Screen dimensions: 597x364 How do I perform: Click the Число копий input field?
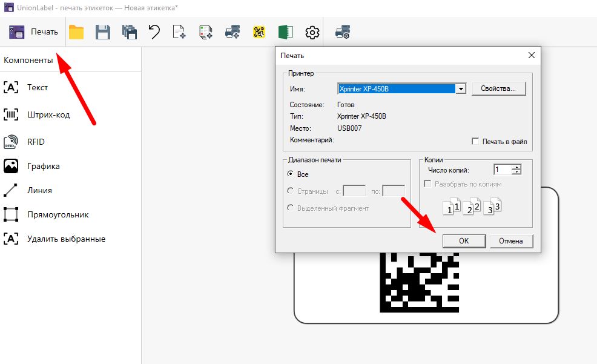502,170
